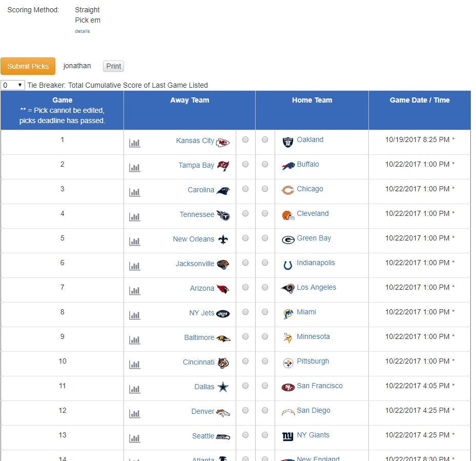The height and width of the screenshot is (461, 476).
Task: Open the scoring method details link
Action: [x=82, y=31]
